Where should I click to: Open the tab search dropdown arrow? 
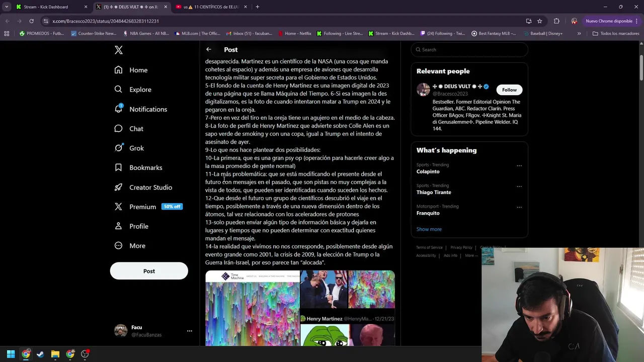7,7
